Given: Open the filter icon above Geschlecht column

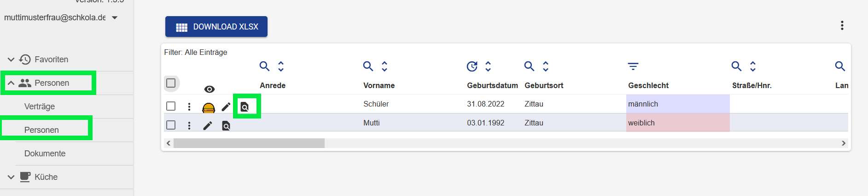Looking at the screenshot, I should click(633, 66).
